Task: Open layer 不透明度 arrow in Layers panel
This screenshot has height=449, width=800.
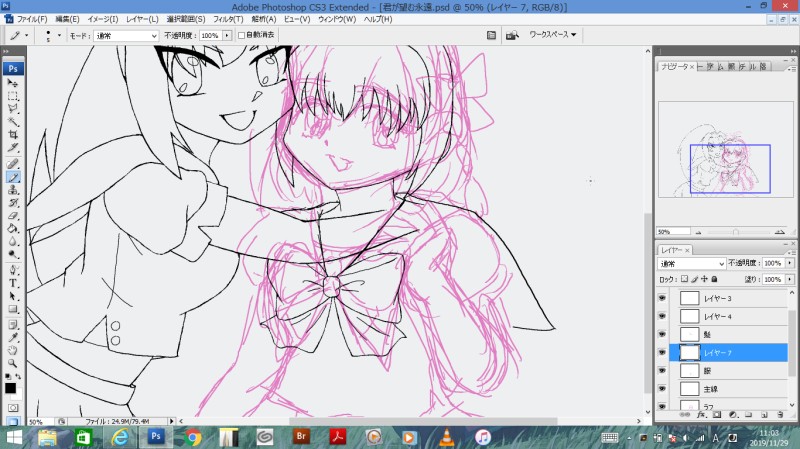Action: coord(790,263)
